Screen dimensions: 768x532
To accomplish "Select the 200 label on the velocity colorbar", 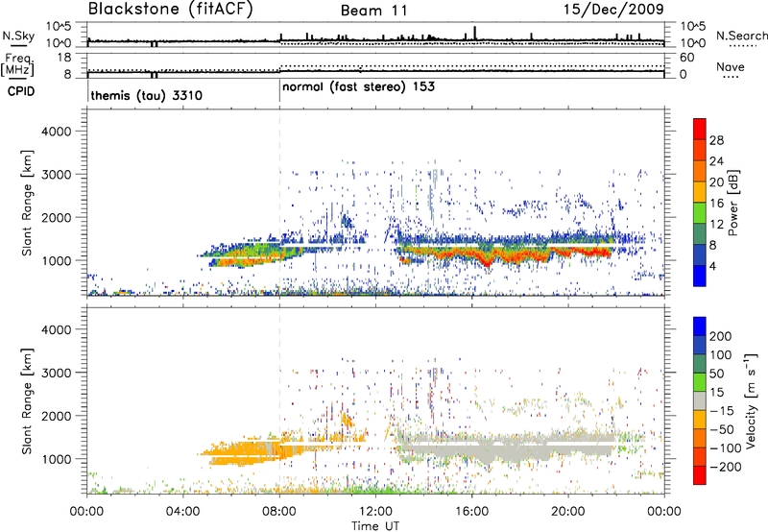I will 721,336.
